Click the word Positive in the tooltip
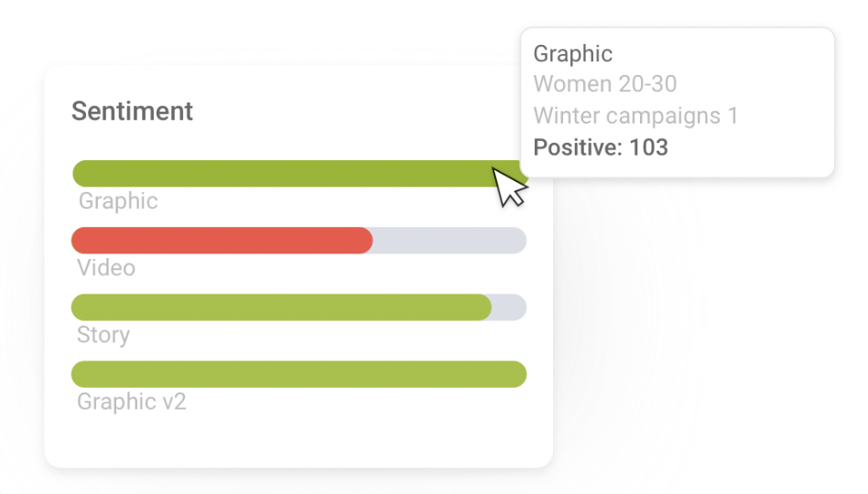The width and height of the screenshot is (868, 494). click(575, 147)
